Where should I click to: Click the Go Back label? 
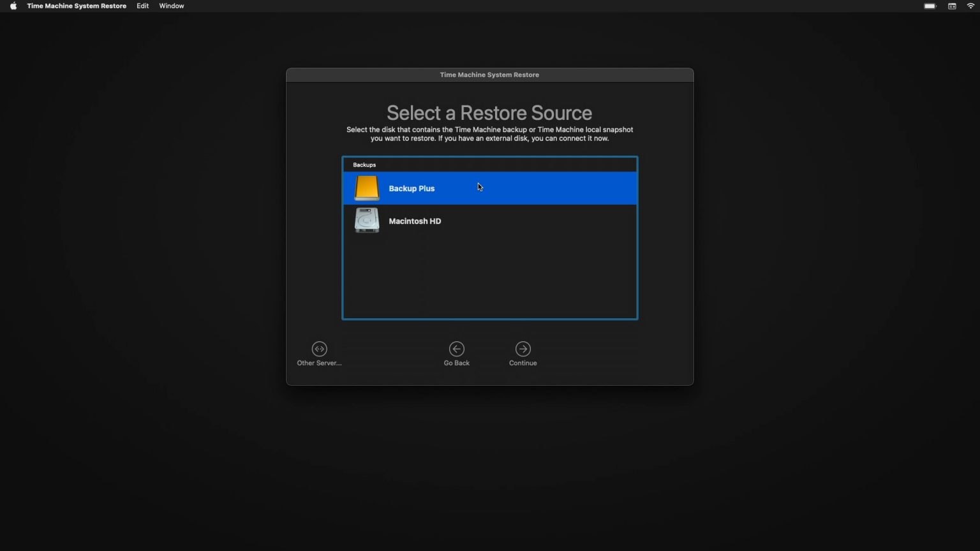click(457, 363)
